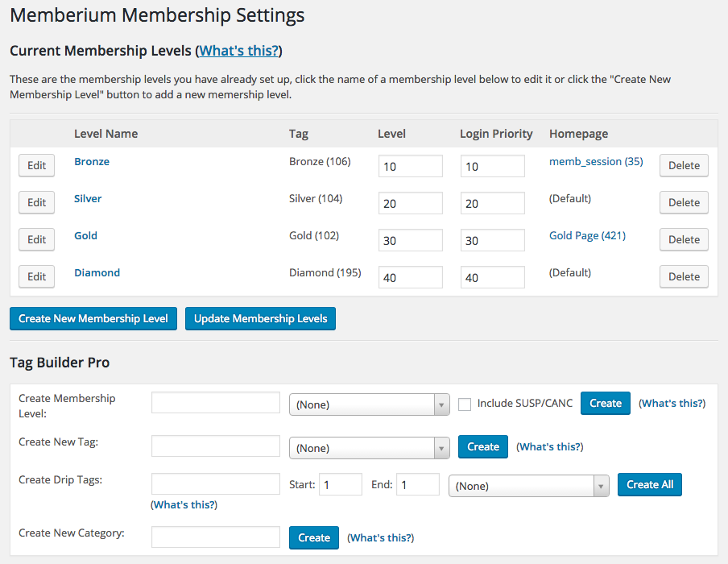Image resolution: width=728 pixels, height=564 pixels.
Task: Click Create button for new tag
Action: tap(483, 447)
